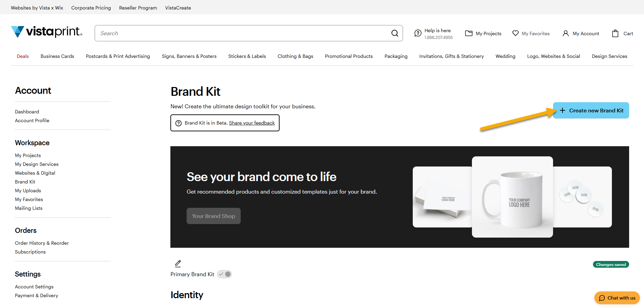Open the VistaCreate link
644x308 pixels.
(x=178, y=8)
